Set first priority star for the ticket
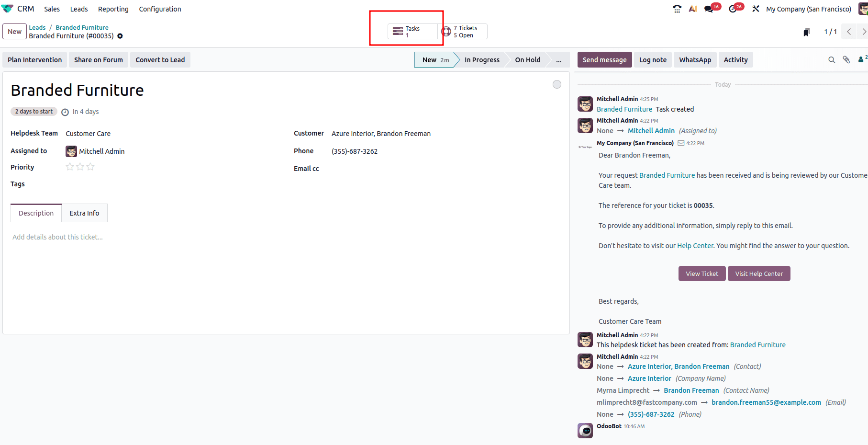The width and height of the screenshot is (868, 445). click(69, 167)
